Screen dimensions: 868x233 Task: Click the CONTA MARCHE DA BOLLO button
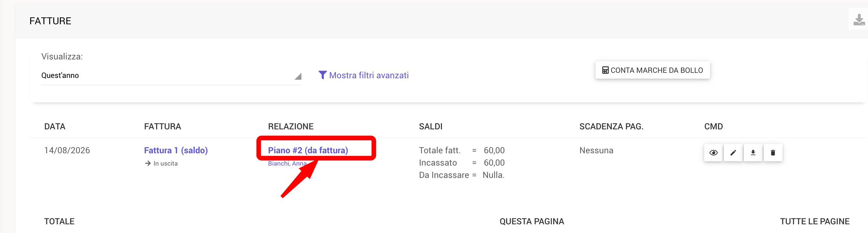point(652,70)
